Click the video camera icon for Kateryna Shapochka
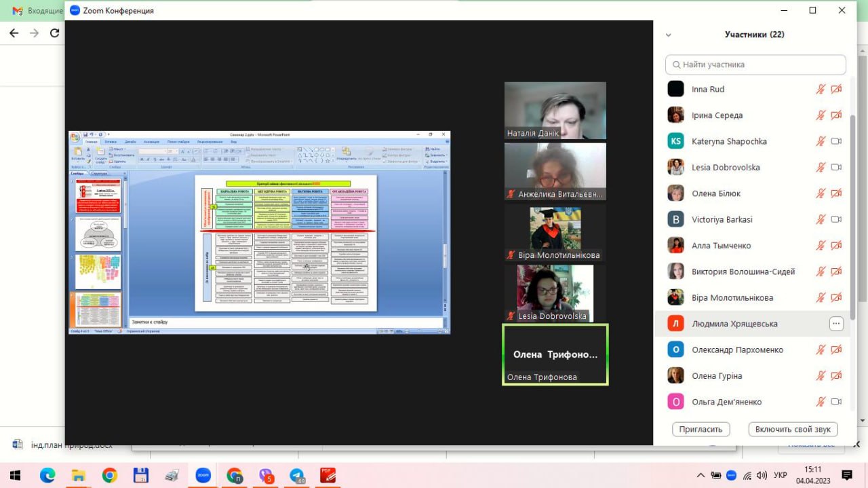 click(x=836, y=141)
